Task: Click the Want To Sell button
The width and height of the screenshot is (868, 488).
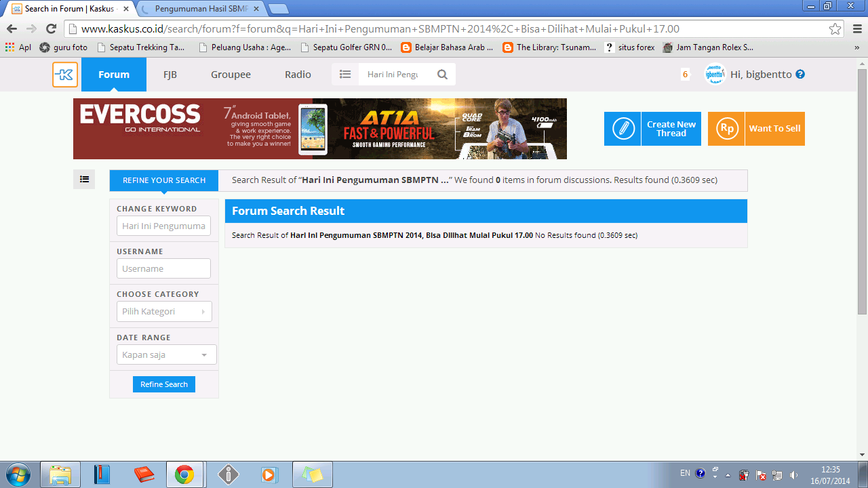Action: 756,129
